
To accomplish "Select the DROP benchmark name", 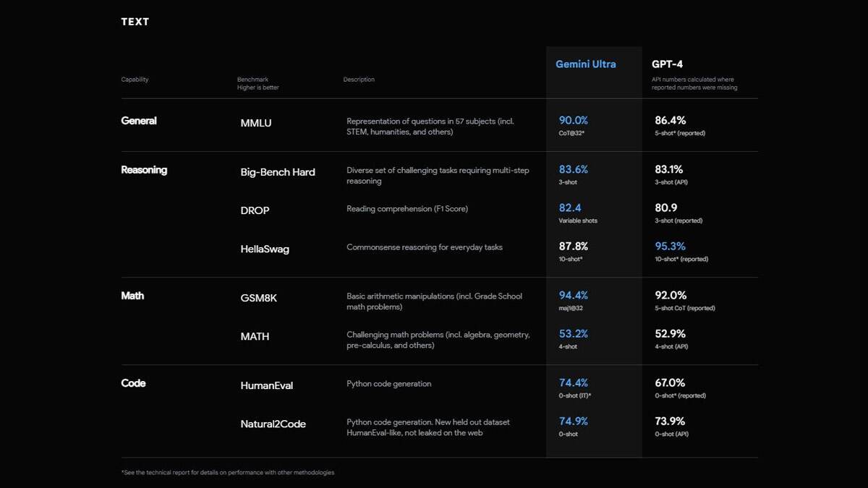I will coord(255,210).
